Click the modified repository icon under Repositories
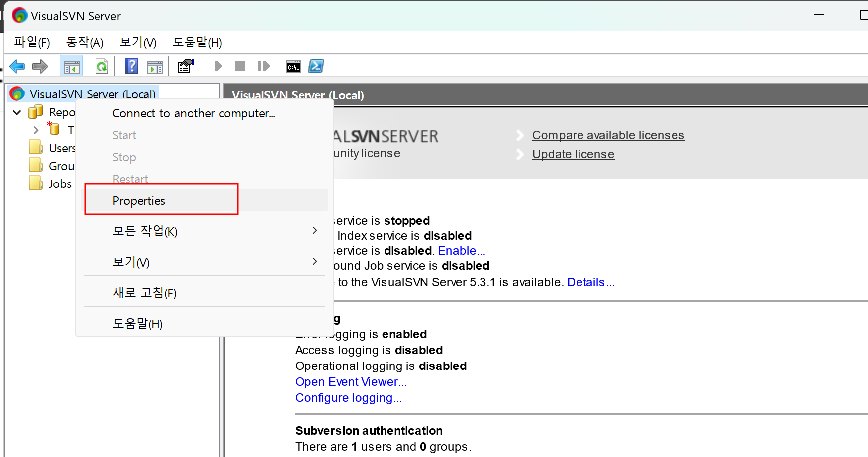868x457 pixels. [x=53, y=129]
